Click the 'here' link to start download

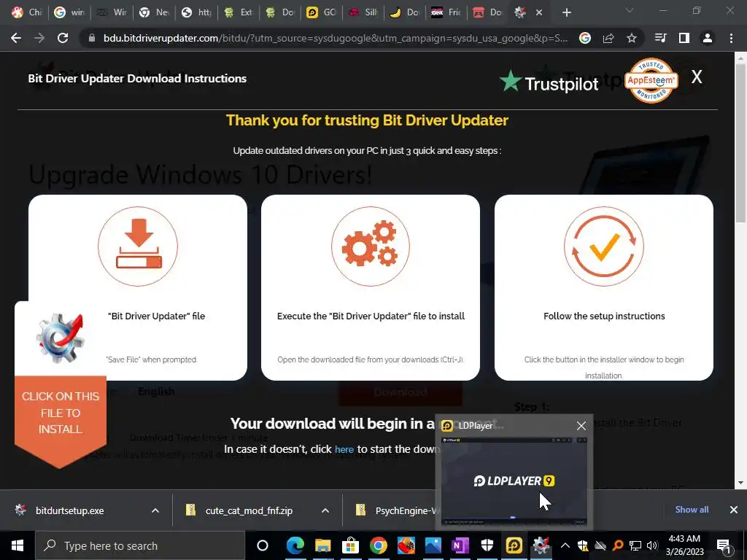344,449
